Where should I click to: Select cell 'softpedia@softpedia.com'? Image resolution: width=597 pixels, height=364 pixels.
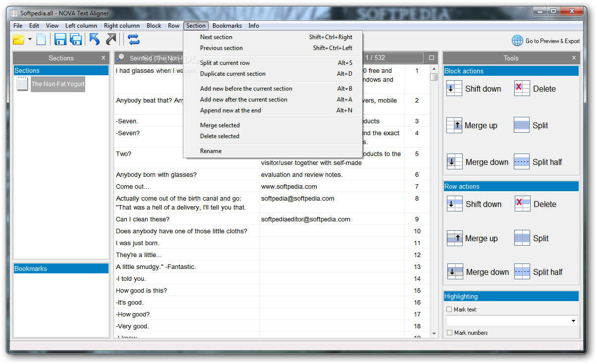[x=332, y=203]
